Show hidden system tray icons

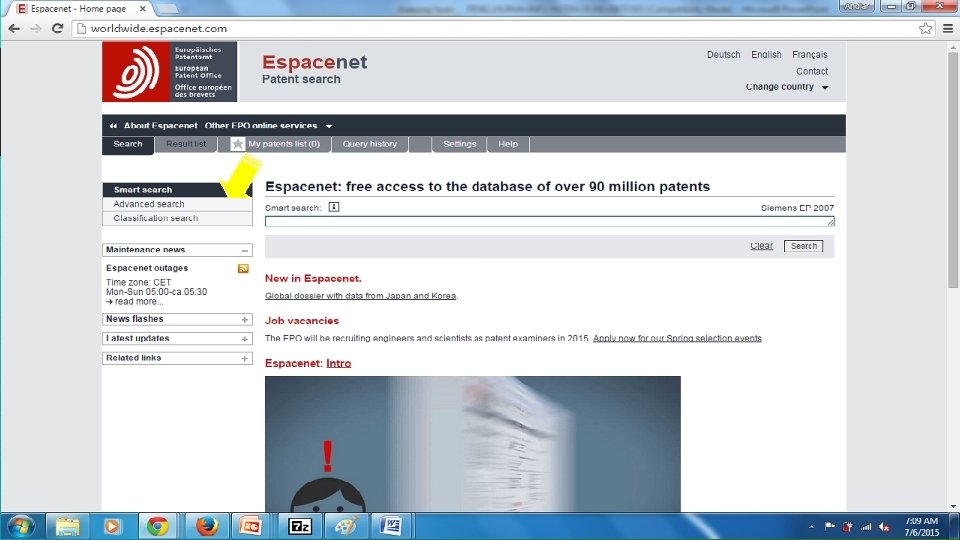tap(811, 527)
